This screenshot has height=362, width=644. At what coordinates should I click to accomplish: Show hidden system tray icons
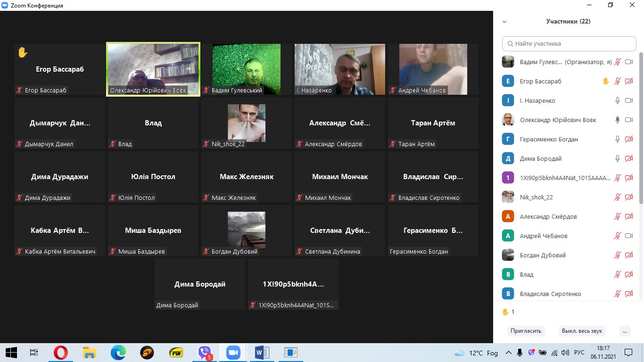(508, 353)
